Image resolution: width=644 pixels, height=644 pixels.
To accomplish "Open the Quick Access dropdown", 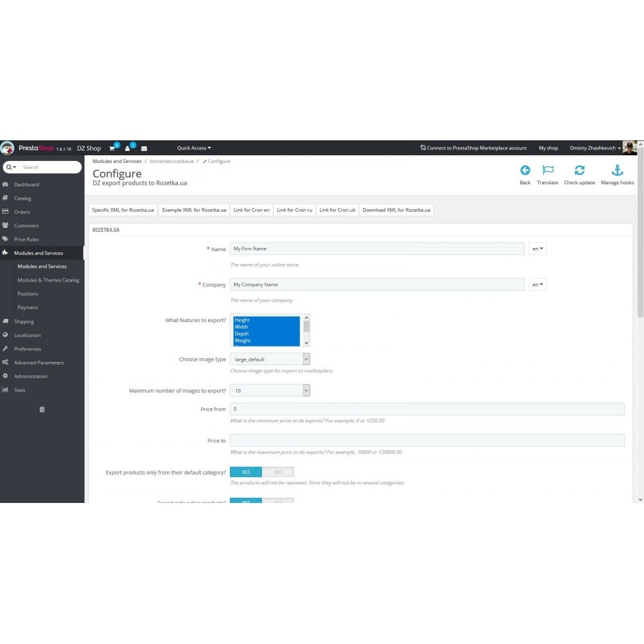I will point(194,148).
